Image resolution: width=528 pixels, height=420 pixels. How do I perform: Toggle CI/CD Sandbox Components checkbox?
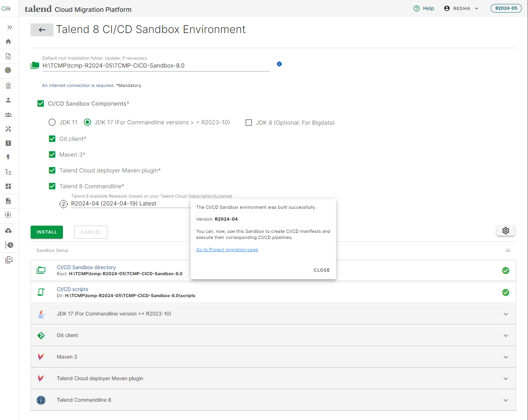point(41,103)
